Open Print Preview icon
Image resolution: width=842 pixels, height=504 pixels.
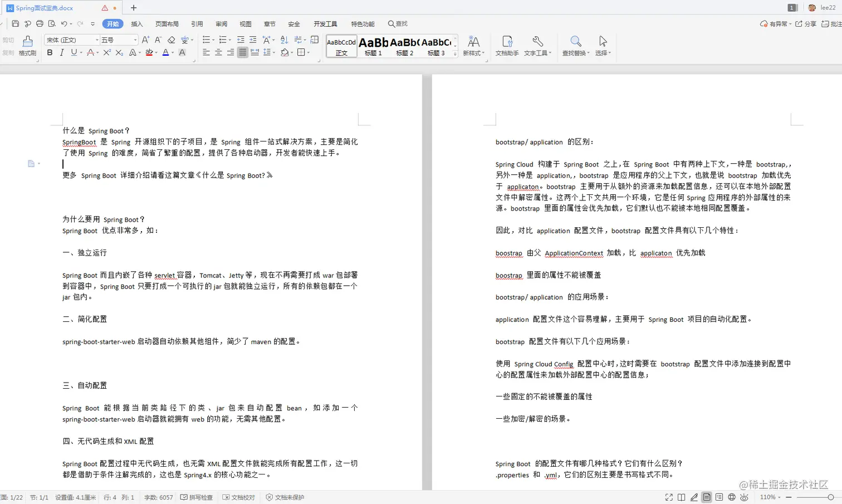click(52, 24)
